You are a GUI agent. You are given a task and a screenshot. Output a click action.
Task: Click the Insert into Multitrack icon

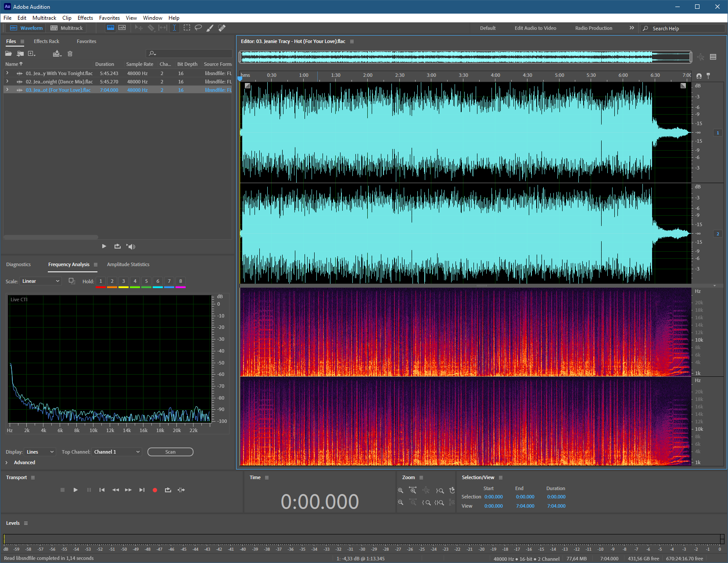[57, 54]
